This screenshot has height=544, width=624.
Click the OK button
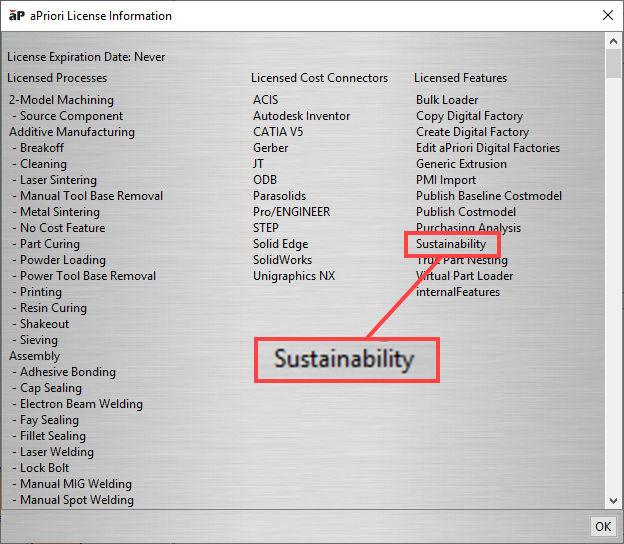pos(603,526)
